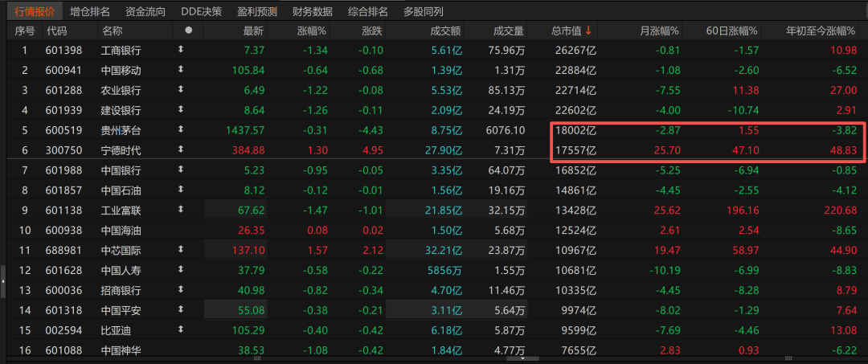The width and height of the screenshot is (868, 364).
Task: Click the marker icon beside 中国石油
Action: (x=180, y=190)
